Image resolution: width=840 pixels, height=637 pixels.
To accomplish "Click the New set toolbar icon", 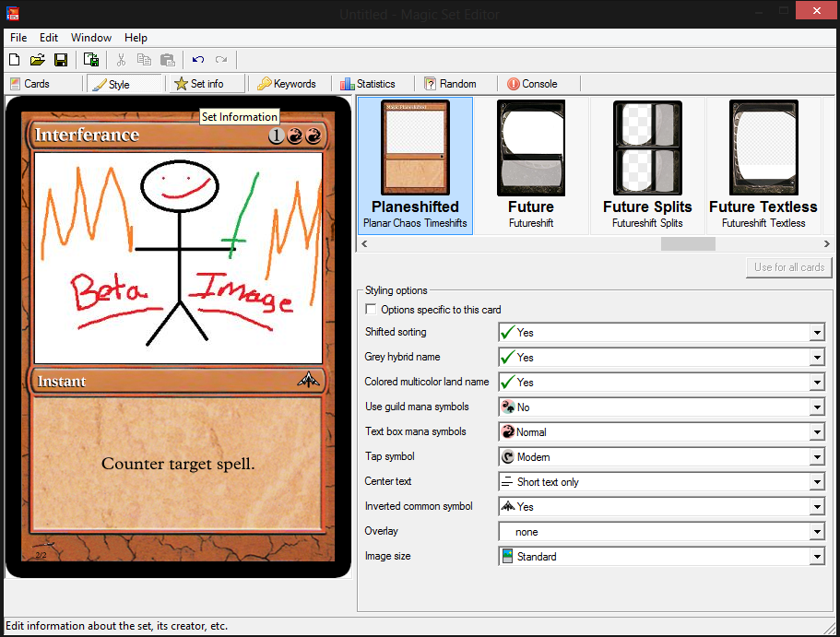I will click(15, 60).
